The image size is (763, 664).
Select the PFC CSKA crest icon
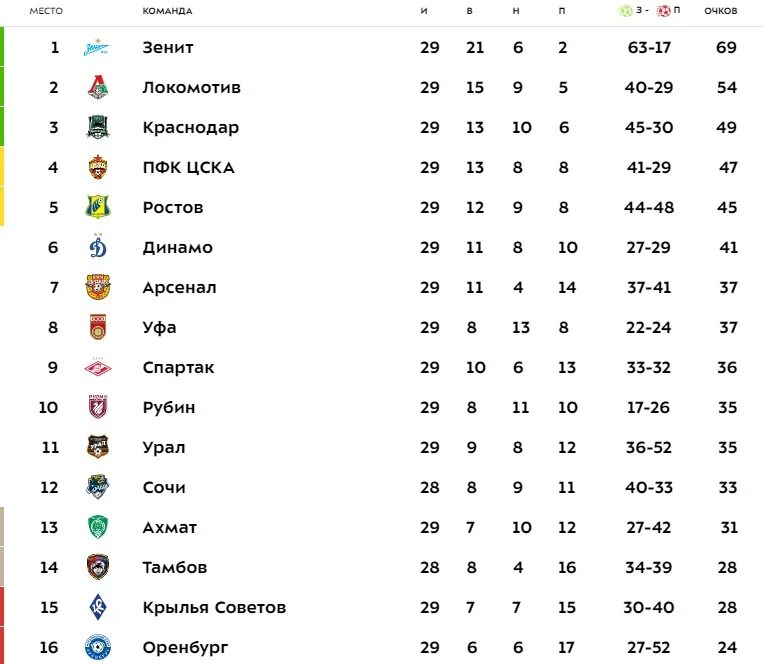click(x=98, y=167)
